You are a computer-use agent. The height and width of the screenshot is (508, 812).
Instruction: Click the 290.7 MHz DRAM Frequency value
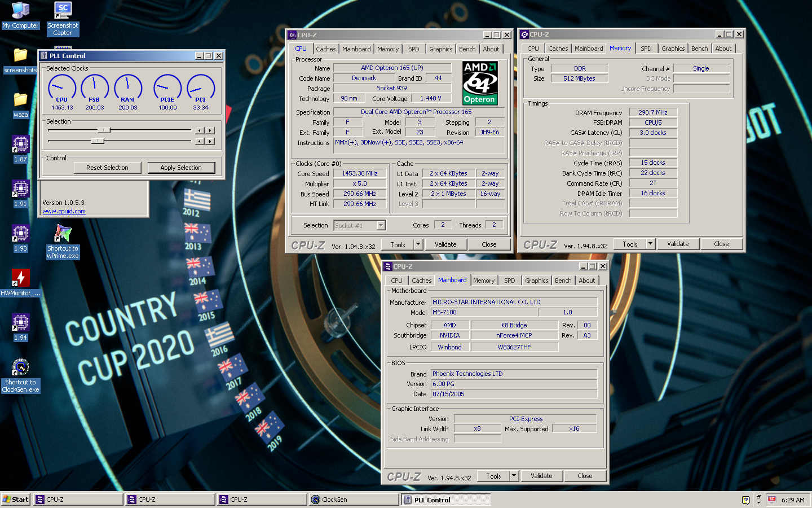point(653,112)
